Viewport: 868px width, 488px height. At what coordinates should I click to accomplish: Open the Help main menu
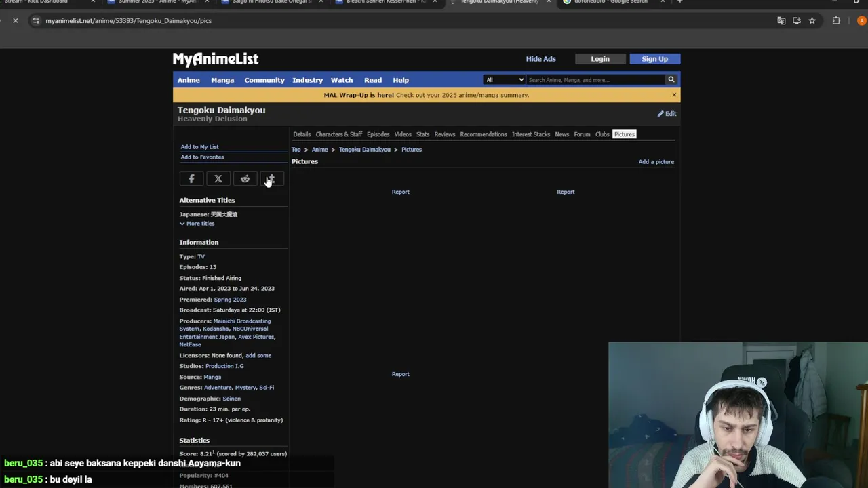pyautogui.click(x=401, y=80)
